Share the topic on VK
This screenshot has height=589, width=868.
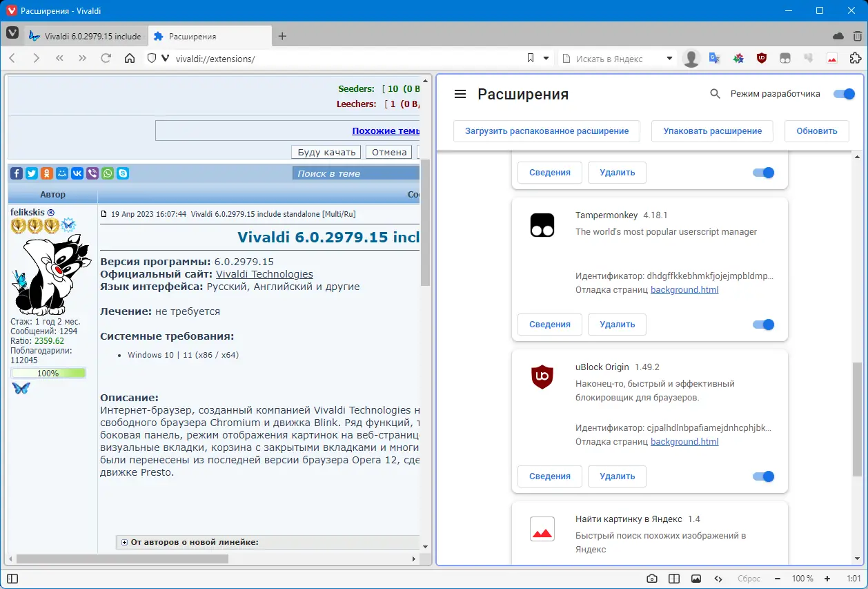pyautogui.click(x=77, y=173)
